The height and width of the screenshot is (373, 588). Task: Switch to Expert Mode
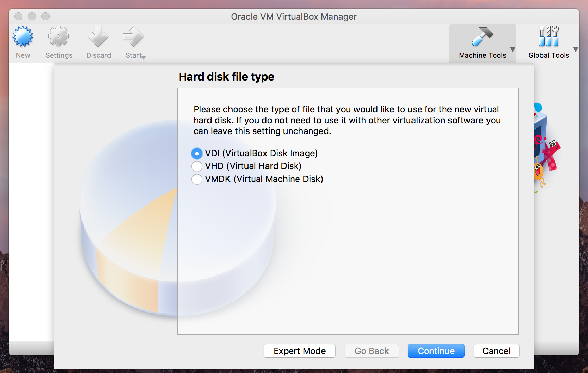tap(300, 351)
